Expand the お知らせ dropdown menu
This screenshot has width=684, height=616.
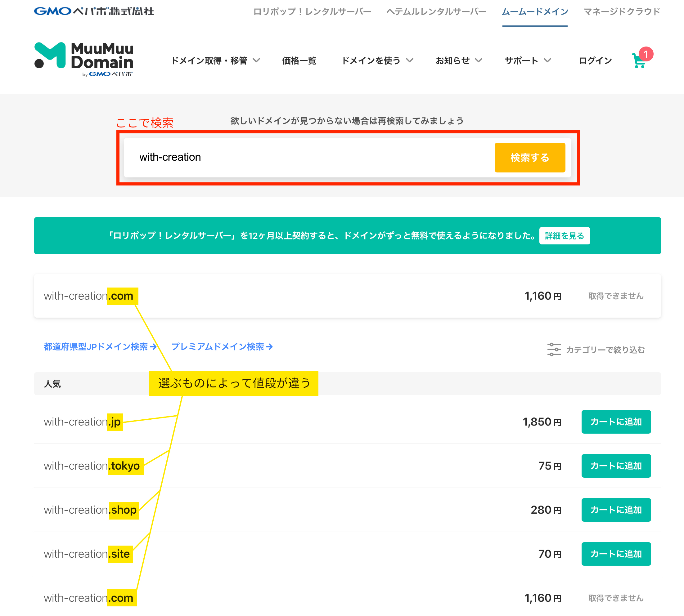(458, 60)
